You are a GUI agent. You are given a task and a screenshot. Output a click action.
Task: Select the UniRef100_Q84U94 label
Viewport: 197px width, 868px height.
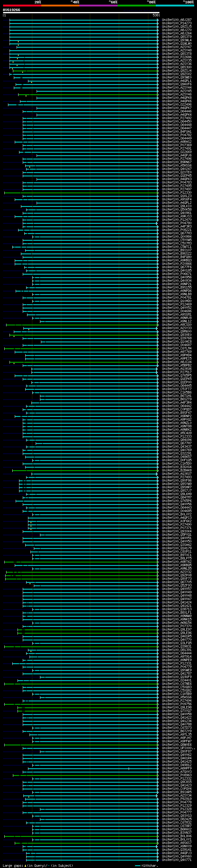(x=177, y=440)
